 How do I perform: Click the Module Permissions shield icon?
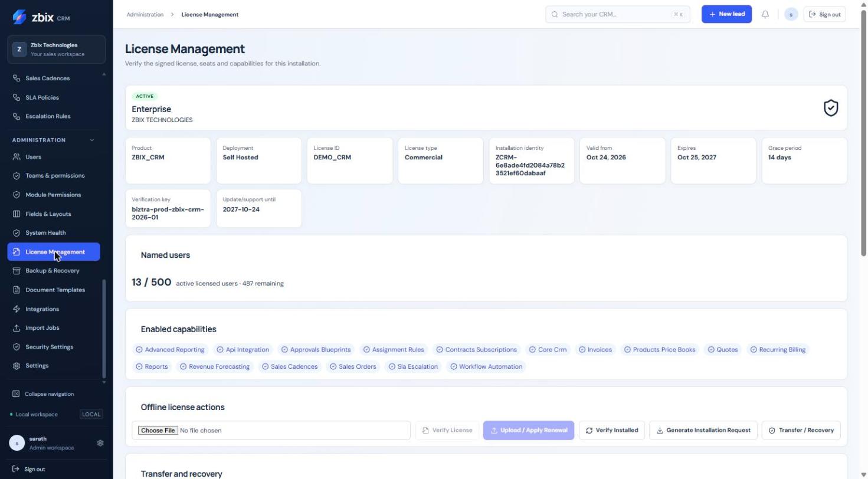17,195
